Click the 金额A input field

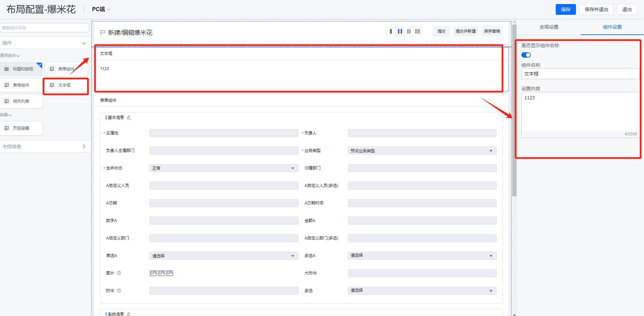click(422, 221)
